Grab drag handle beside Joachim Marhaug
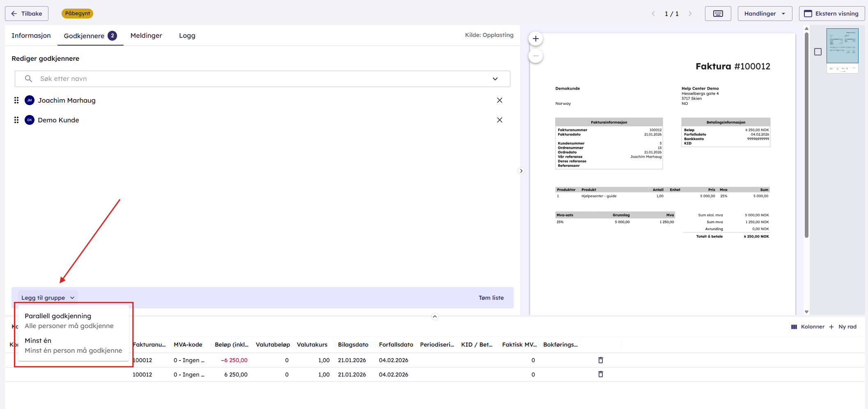This screenshot has height=409, width=868. point(16,100)
